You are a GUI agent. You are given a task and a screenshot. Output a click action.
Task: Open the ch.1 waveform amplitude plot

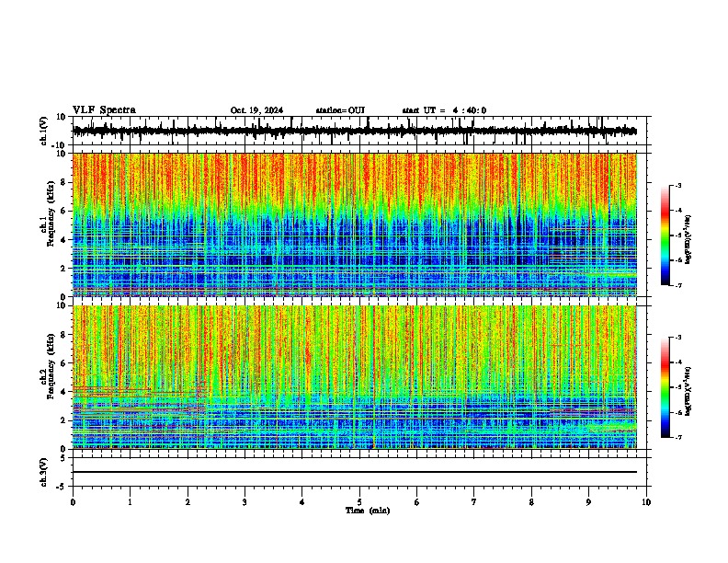click(359, 131)
